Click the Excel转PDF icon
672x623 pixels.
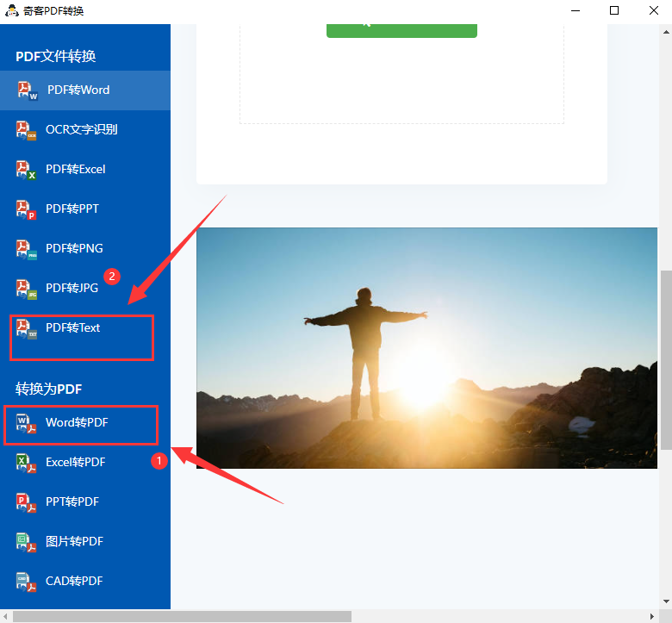(x=26, y=463)
